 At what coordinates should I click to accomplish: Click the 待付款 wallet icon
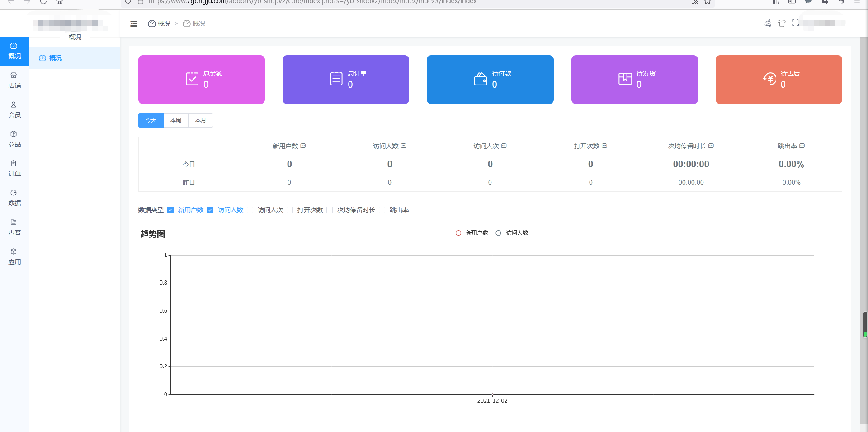point(481,79)
